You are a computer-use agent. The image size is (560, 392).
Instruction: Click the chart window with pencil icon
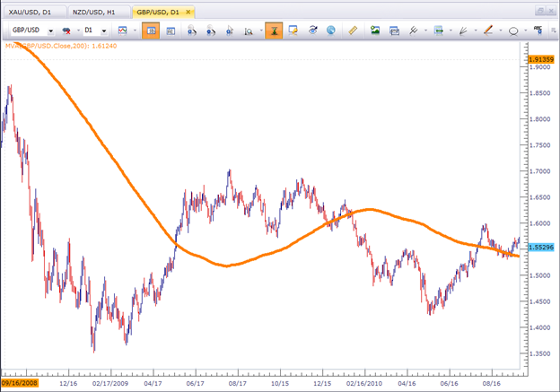(293, 30)
